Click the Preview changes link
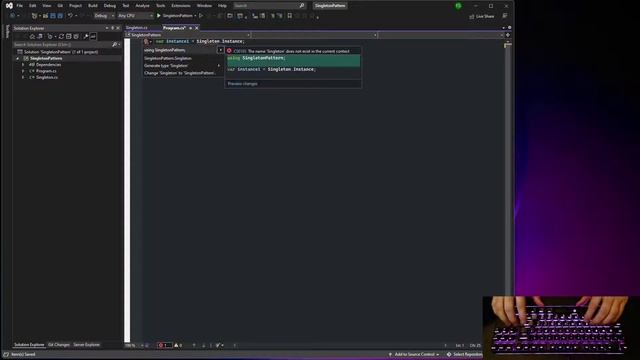 click(242, 84)
